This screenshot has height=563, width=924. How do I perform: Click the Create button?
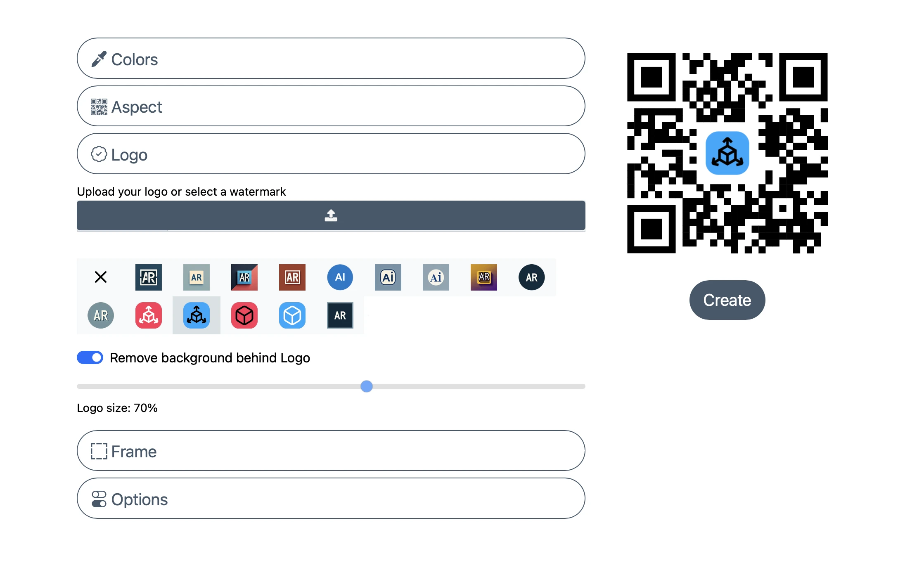click(726, 300)
